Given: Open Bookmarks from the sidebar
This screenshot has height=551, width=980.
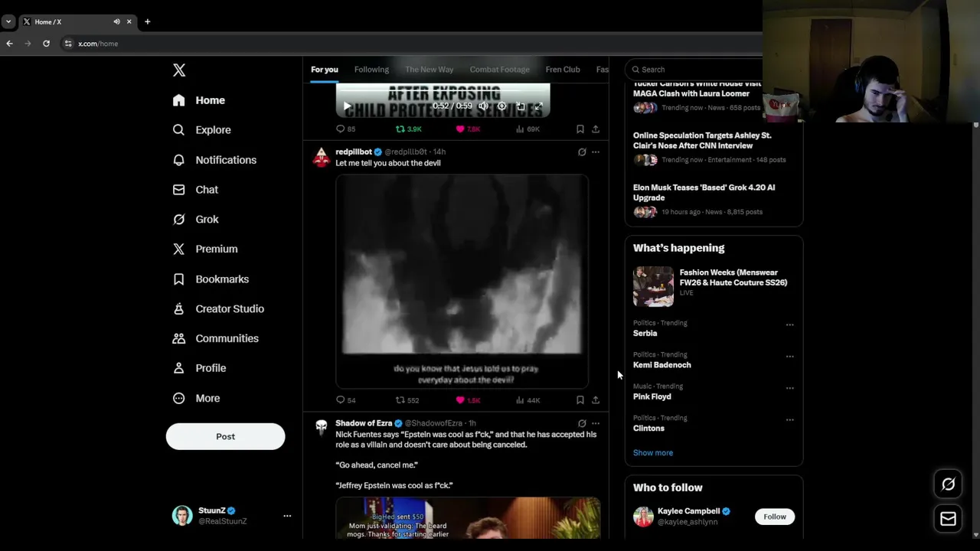Looking at the screenshot, I should [211, 279].
